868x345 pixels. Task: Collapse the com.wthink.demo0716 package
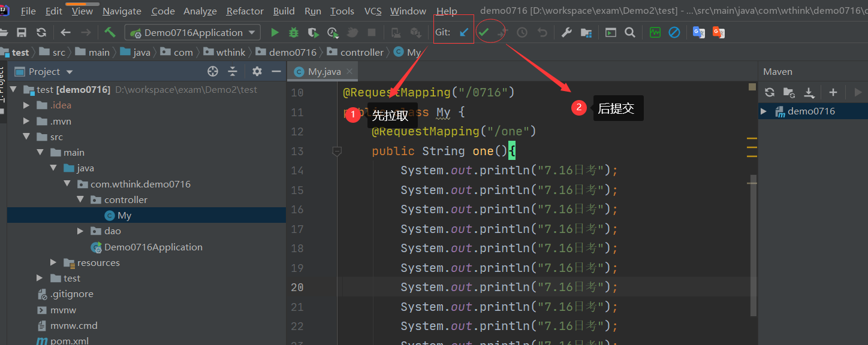tap(67, 184)
